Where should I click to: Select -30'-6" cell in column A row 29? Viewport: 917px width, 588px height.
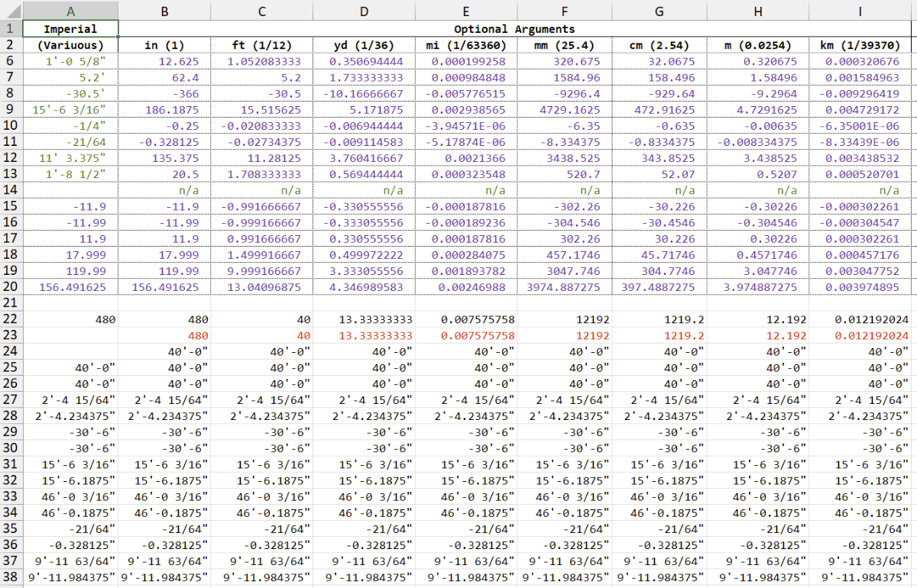click(x=71, y=431)
